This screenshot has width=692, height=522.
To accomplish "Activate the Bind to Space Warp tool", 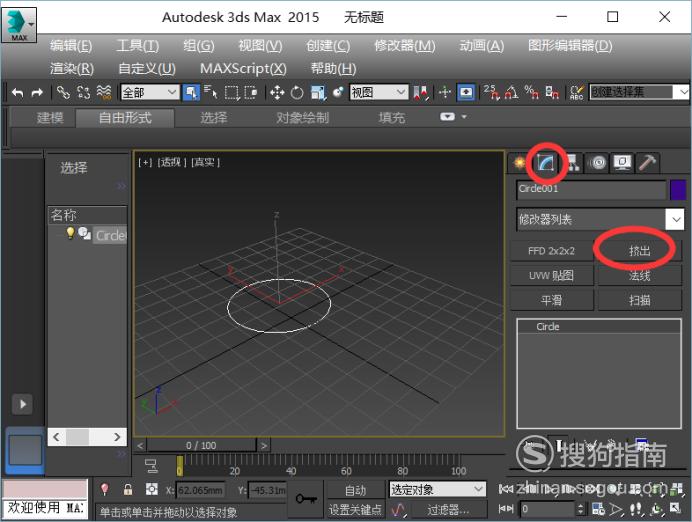I will pyautogui.click(x=104, y=92).
